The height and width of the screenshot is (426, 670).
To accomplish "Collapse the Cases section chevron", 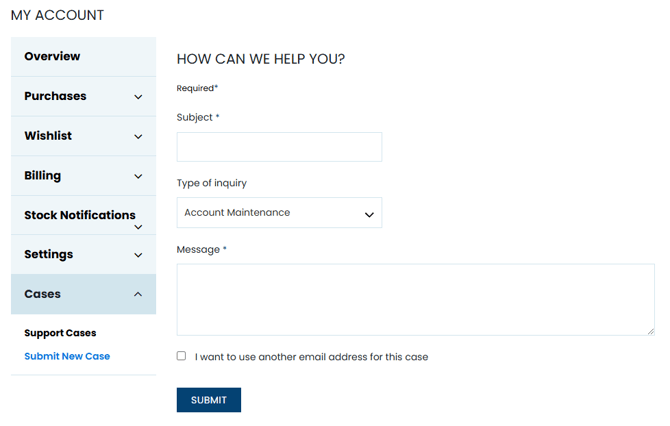I will tap(138, 294).
